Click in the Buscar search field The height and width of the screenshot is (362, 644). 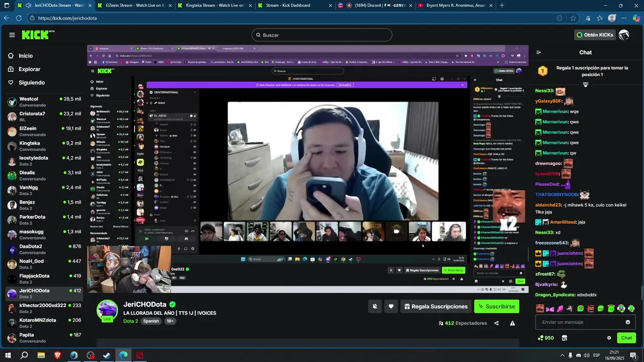322,35
